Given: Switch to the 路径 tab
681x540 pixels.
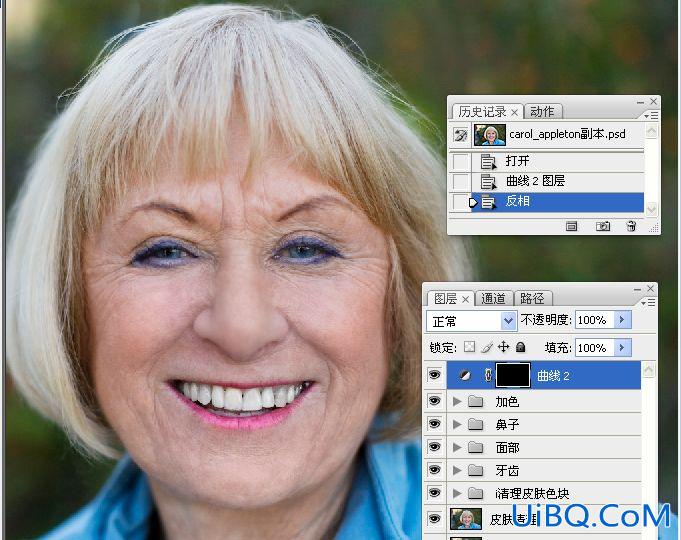Looking at the screenshot, I should tap(532, 299).
